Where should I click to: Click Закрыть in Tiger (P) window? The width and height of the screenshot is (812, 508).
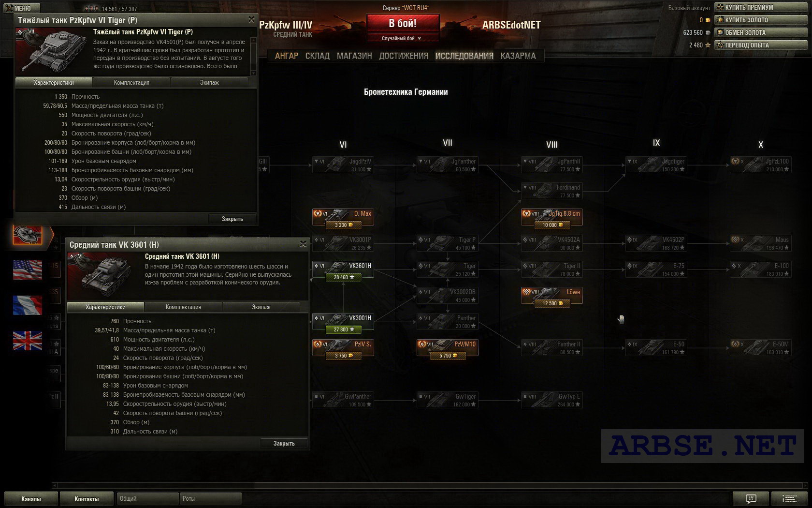[x=232, y=219]
